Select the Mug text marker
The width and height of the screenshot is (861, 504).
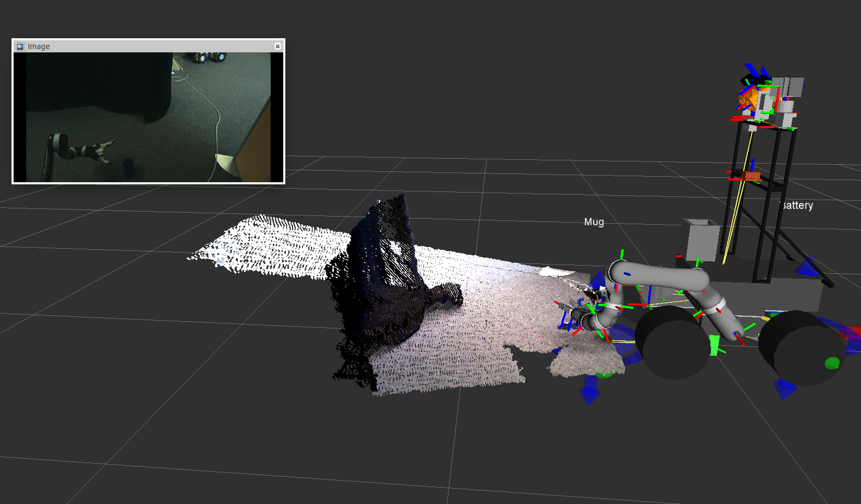(x=594, y=222)
